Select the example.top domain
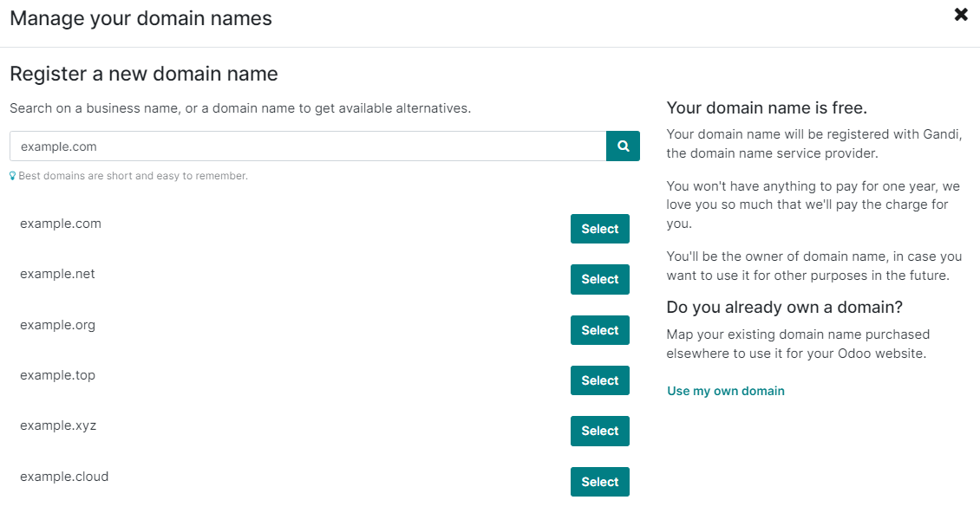980x513 pixels. tap(599, 380)
